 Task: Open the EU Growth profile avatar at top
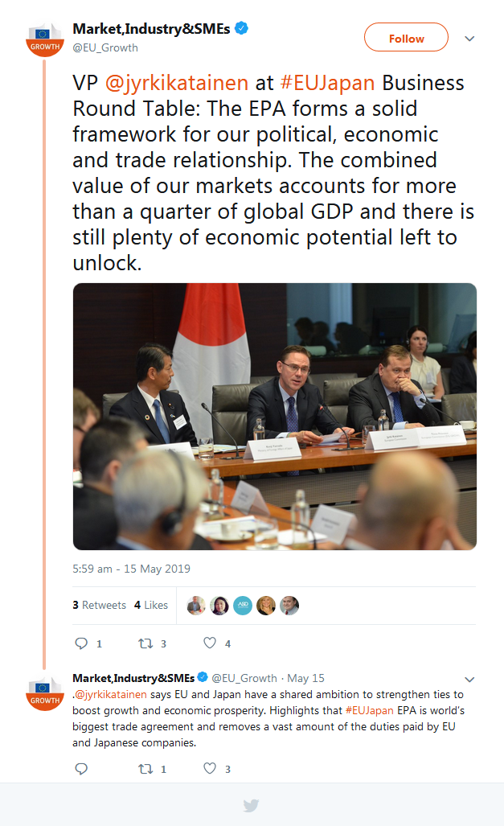(x=46, y=38)
